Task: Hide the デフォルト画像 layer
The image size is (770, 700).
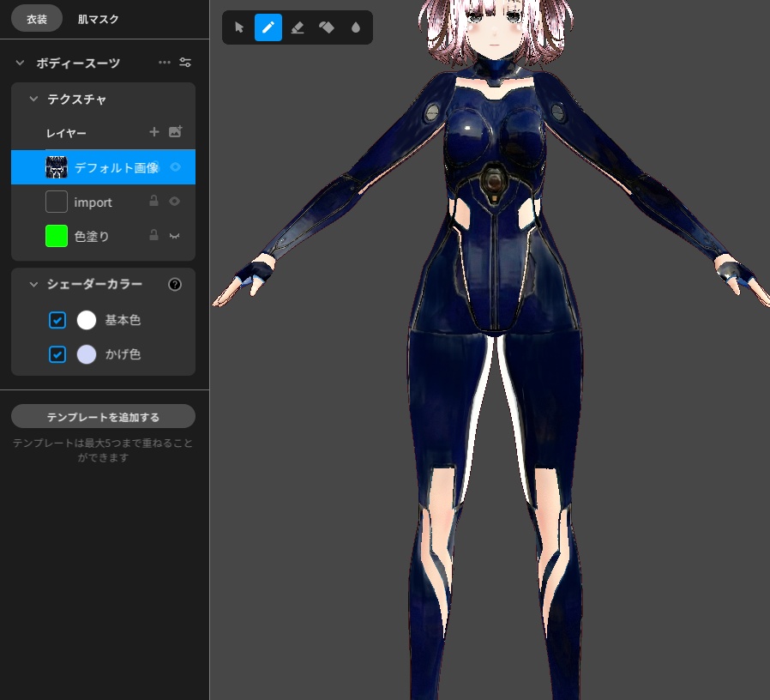Action: tap(175, 167)
